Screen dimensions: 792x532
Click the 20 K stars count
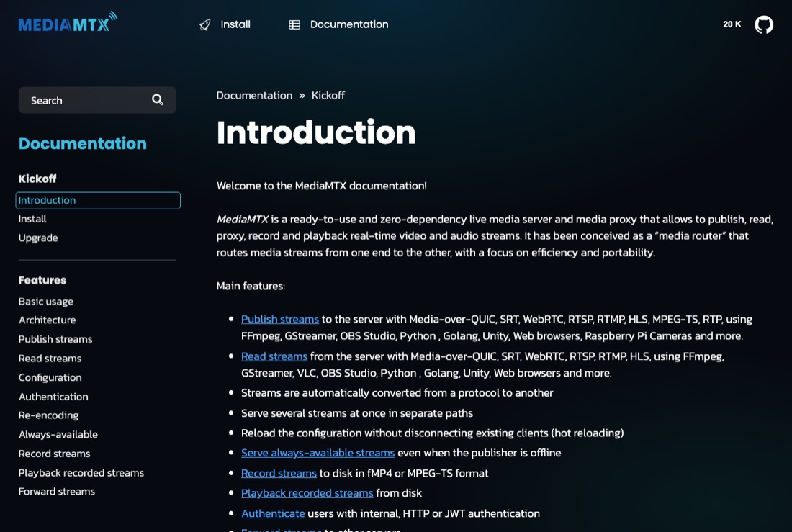tap(732, 24)
